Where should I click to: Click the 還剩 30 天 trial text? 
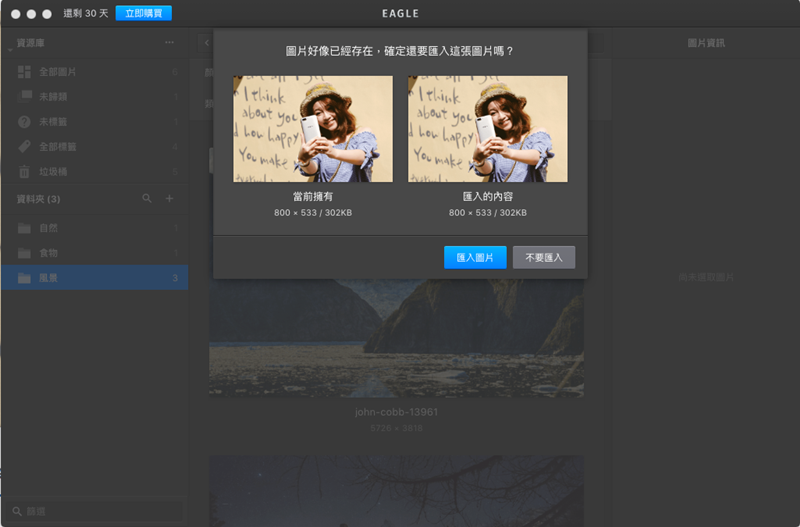(x=86, y=13)
